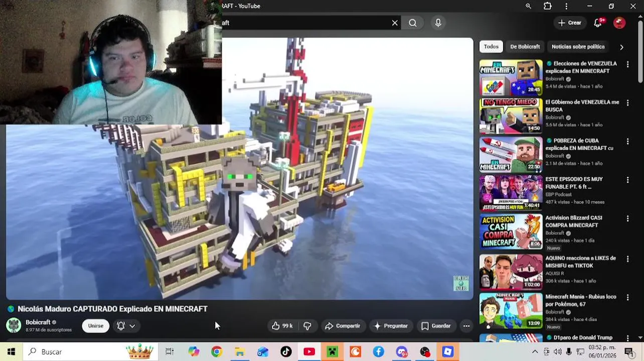Click the Crear button
This screenshot has height=361, width=644.
(x=569, y=23)
